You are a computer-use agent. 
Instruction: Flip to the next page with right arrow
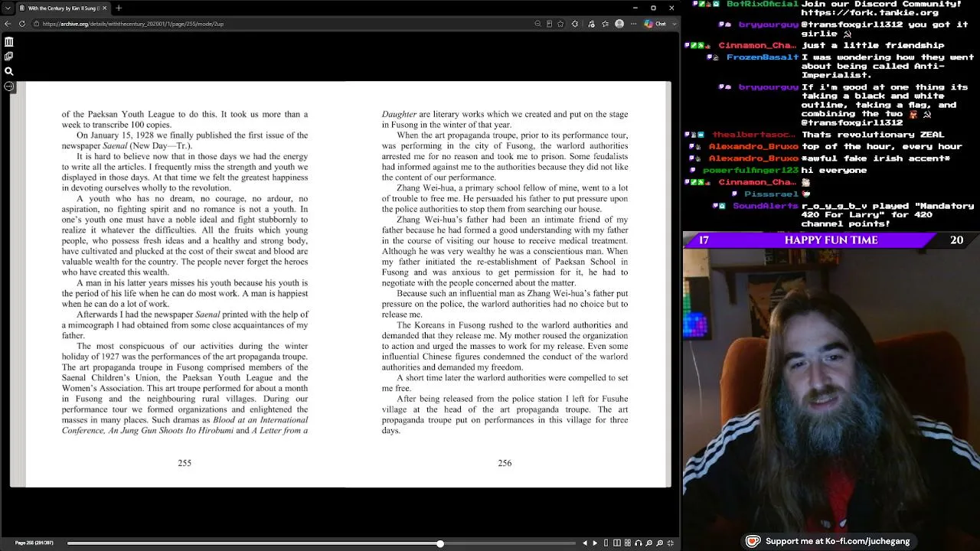[x=595, y=543]
